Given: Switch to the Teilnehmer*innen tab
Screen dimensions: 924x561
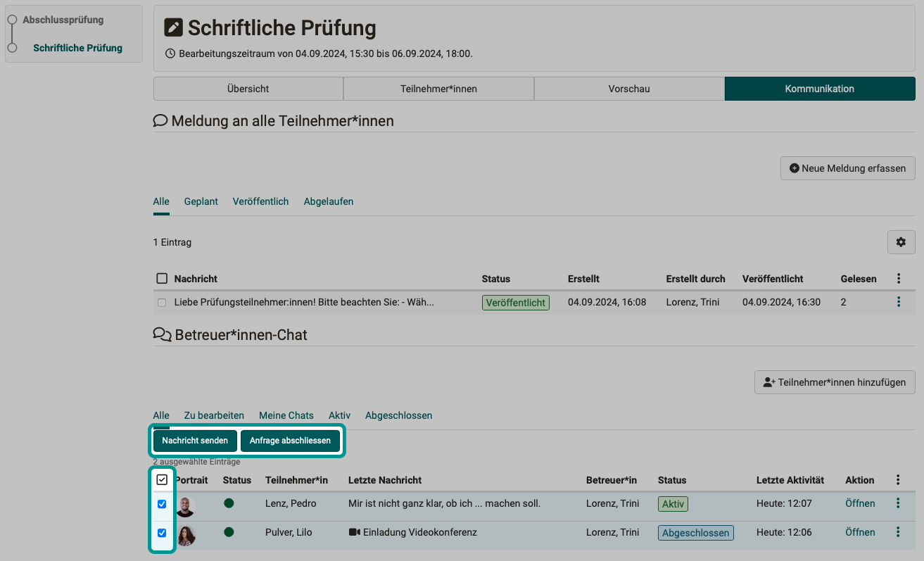Looking at the screenshot, I should 438,89.
